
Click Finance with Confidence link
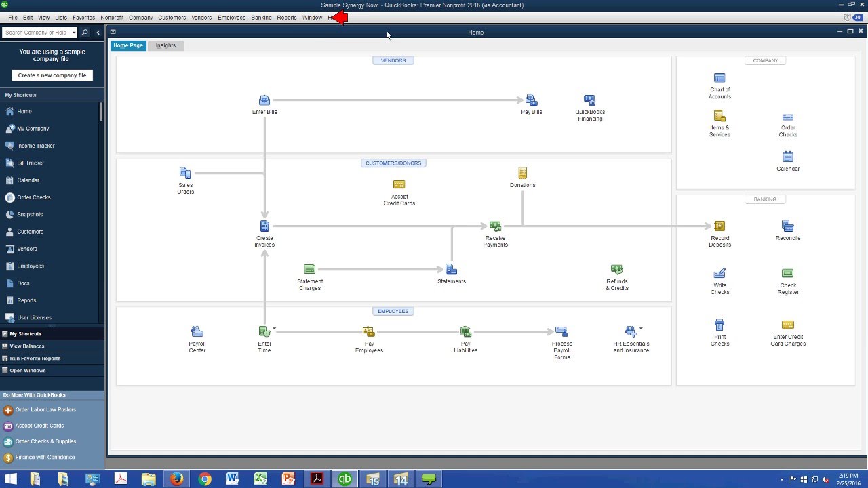click(45, 457)
